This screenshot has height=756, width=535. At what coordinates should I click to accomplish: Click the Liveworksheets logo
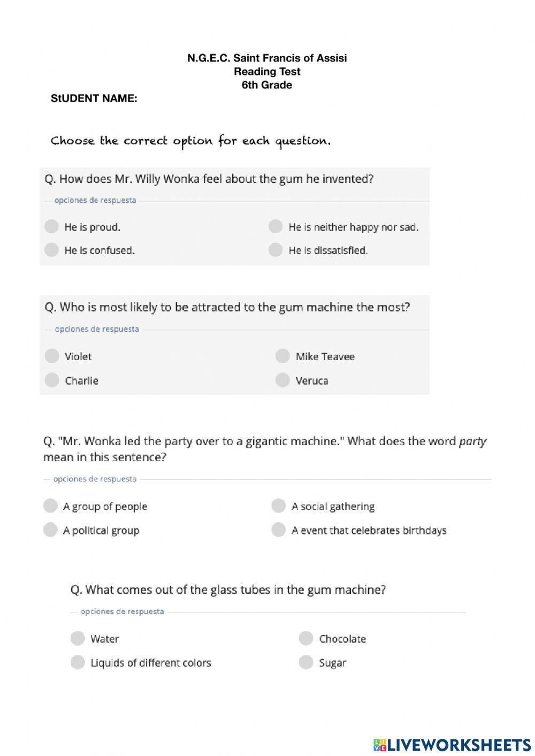point(452,744)
